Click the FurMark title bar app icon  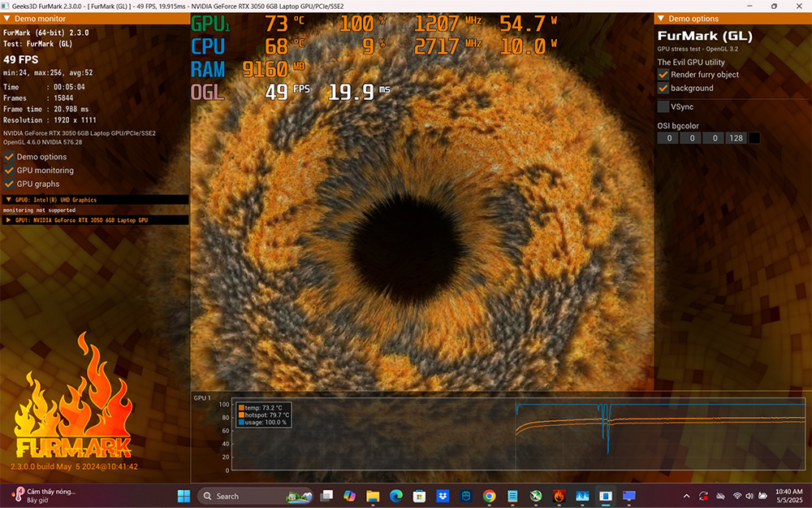pos(6,7)
